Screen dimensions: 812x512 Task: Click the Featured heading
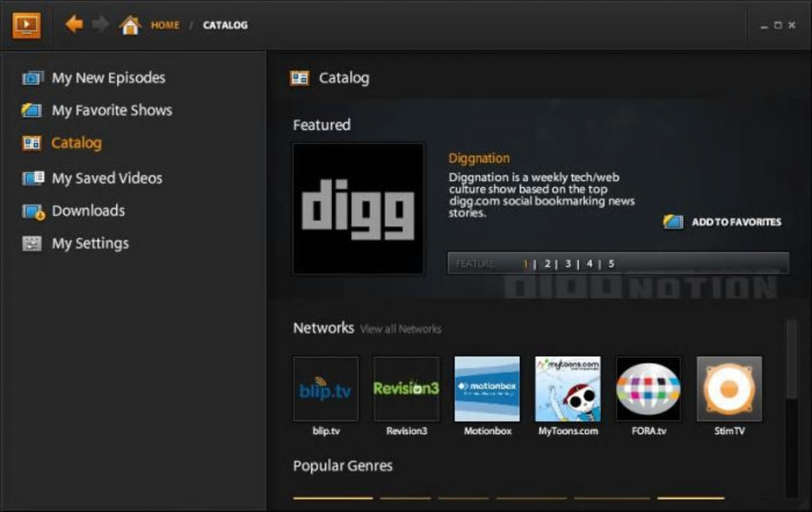click(x=322, y=125)
